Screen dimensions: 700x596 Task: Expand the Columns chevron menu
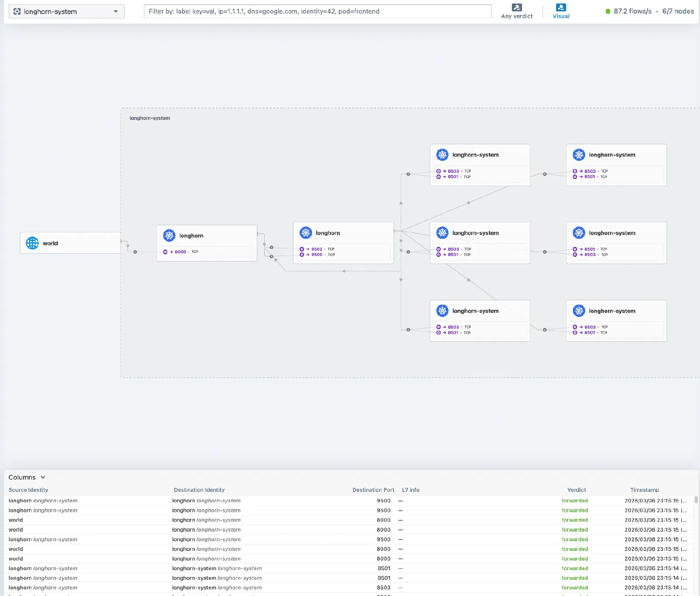point(43,477)
